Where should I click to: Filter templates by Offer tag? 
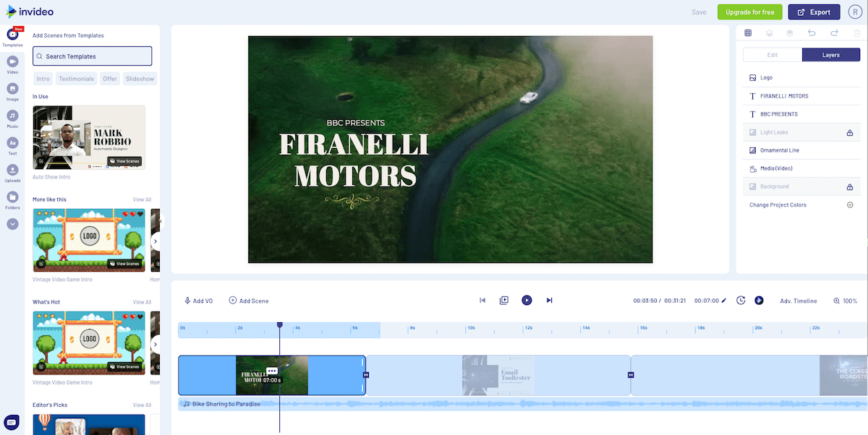[109, 79]
